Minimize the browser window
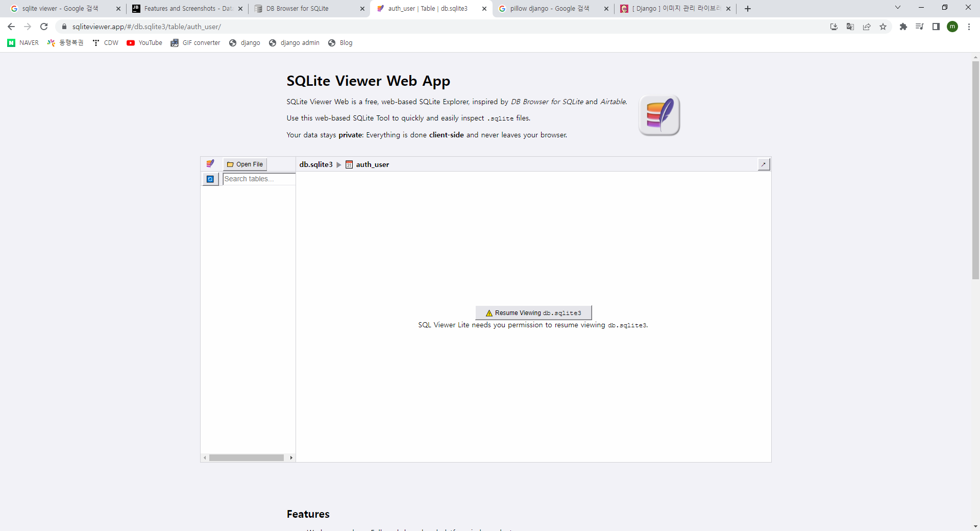Image resolution: width=980 pixels, height=531 pixels. [921, 8]
